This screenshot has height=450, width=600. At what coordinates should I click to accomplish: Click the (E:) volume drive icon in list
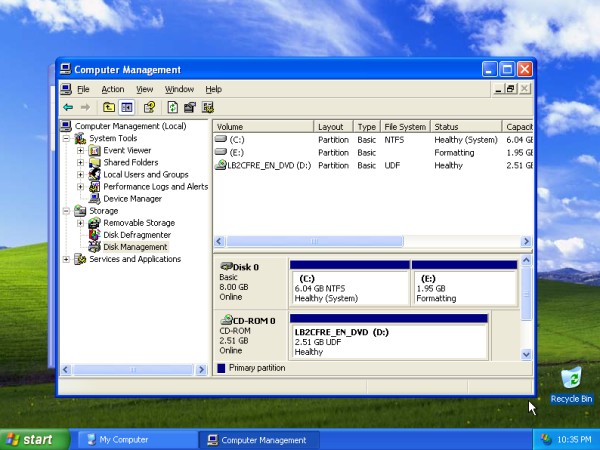coord(221,152)
